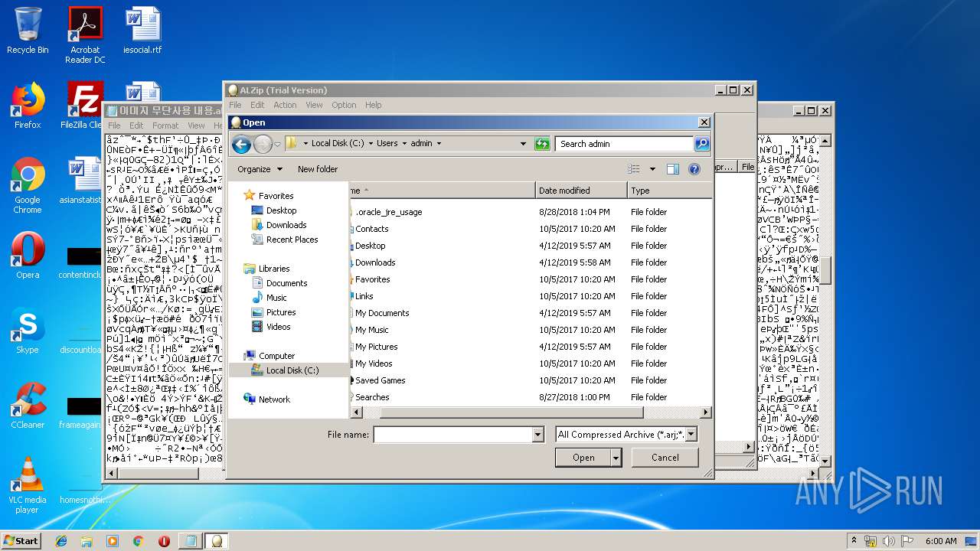
Task: Click the Open button's dropdown arrow
Action: pyautogui.click(x=616, y=458)
